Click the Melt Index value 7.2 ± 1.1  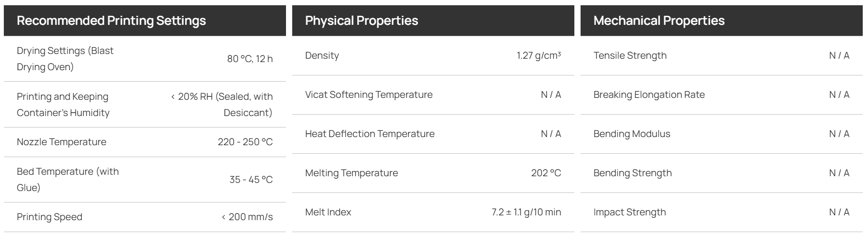527,212
